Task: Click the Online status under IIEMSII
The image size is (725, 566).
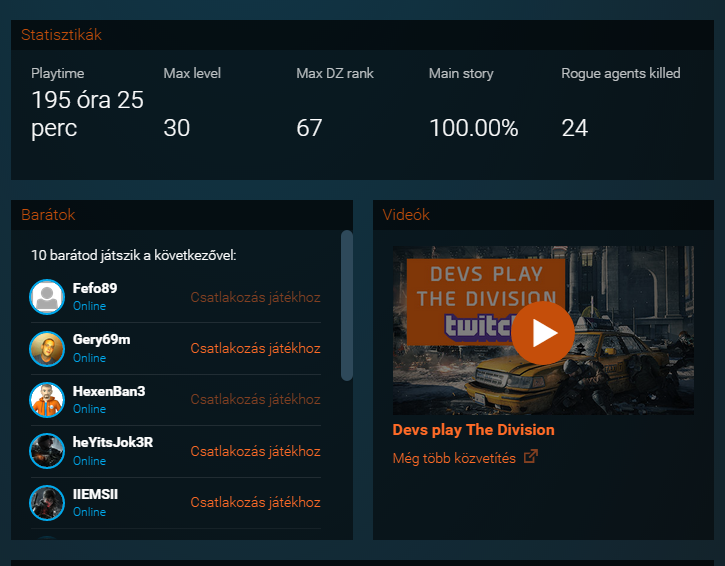Action: tap(89, 512)
